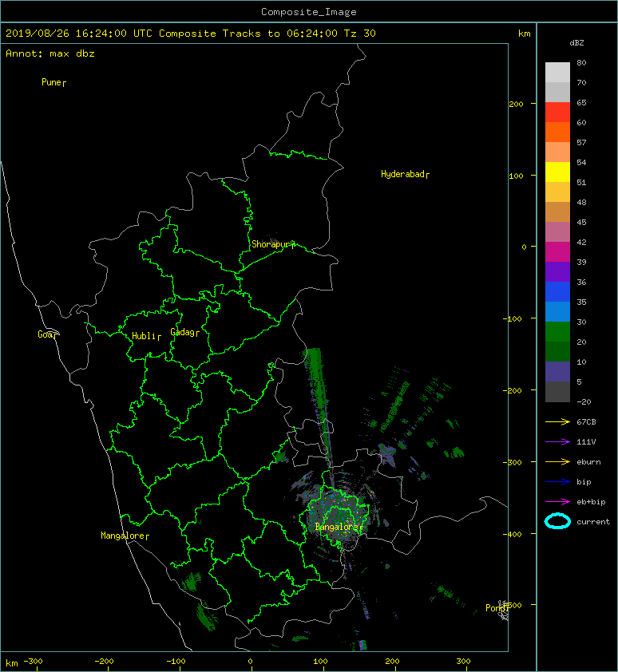Click the Shorapur station label
The width and height of the screenshot is (618, 672).
coord(271,244)
